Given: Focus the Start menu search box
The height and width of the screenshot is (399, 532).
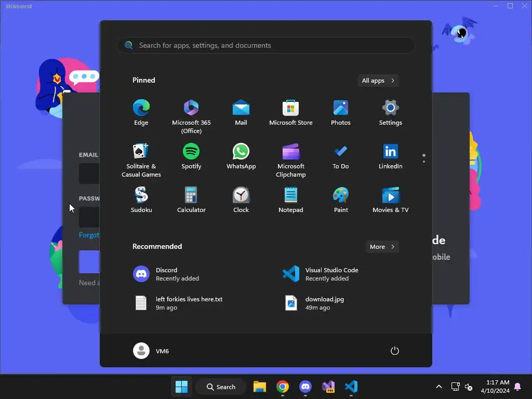Looking at the screenshot, I should 266,45.
